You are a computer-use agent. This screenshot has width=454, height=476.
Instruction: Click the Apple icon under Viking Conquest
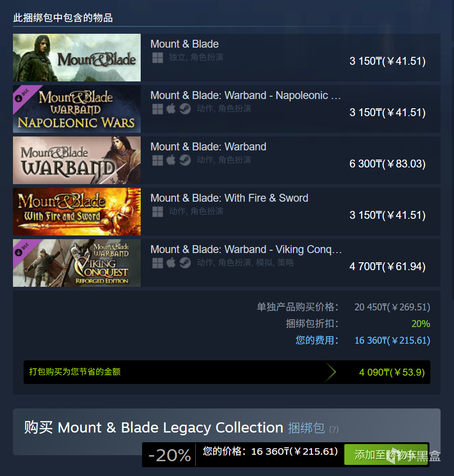click(171, 263)
